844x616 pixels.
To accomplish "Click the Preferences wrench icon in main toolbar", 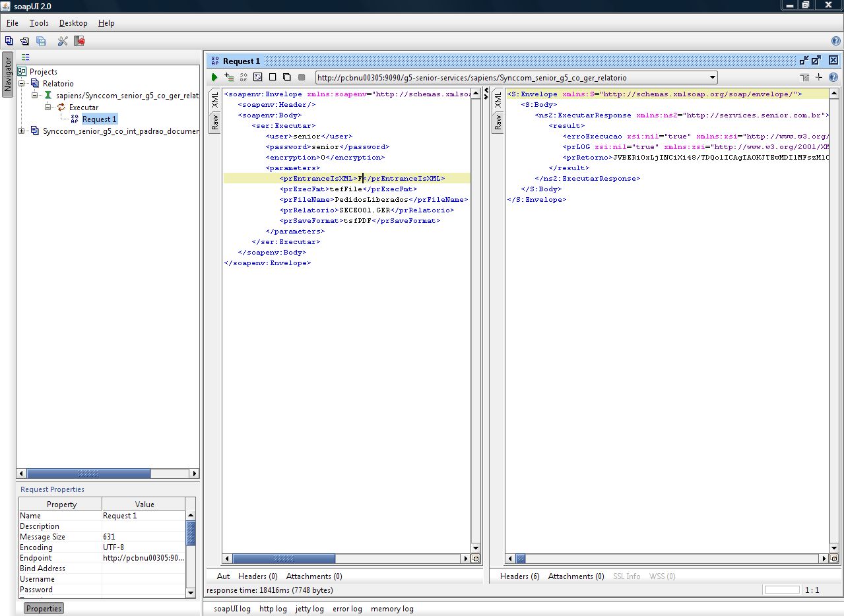I will click(63, 41).
